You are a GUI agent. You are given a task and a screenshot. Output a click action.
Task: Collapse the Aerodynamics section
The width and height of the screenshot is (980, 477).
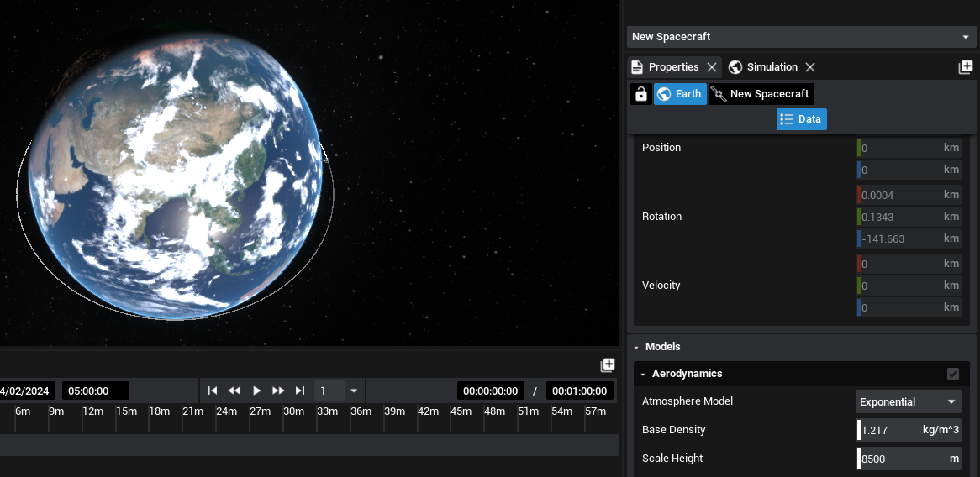coord(642,374)
